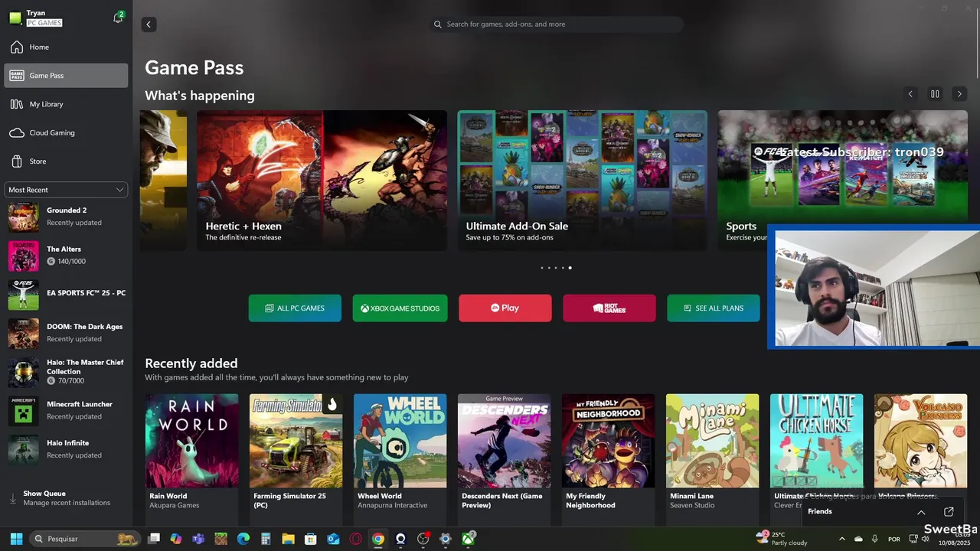Open My Library in the sidebar

click(x=66, y=104)
